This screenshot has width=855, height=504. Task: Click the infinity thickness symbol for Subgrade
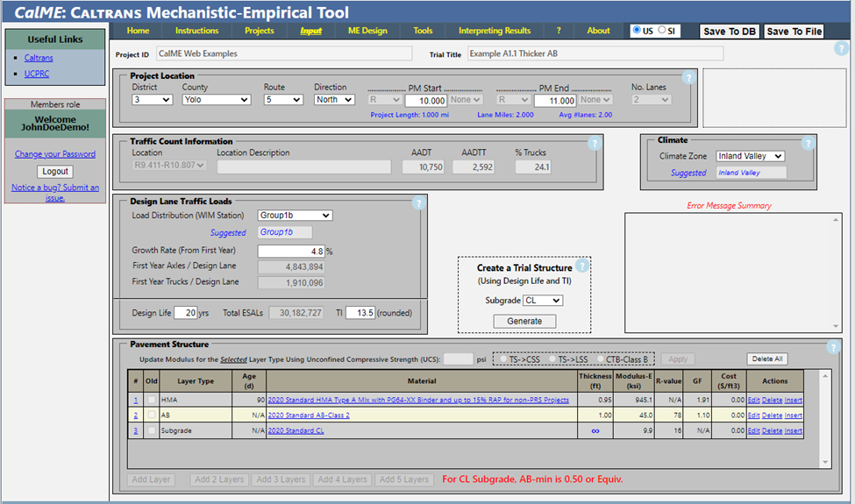tap(595, 430)
